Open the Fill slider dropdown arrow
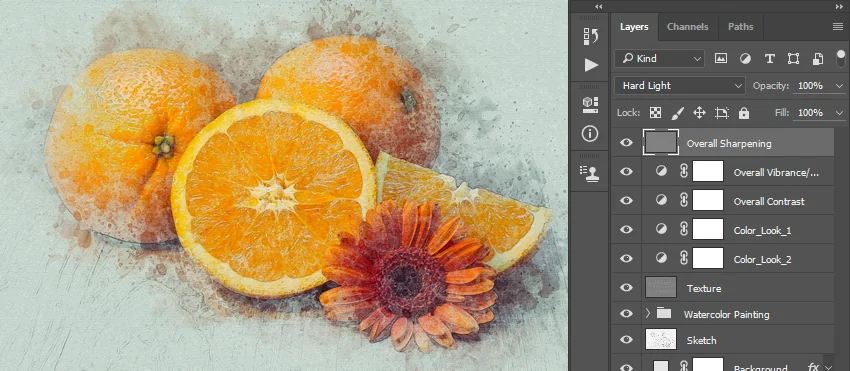The image size is (850, 371). point(840,113)
